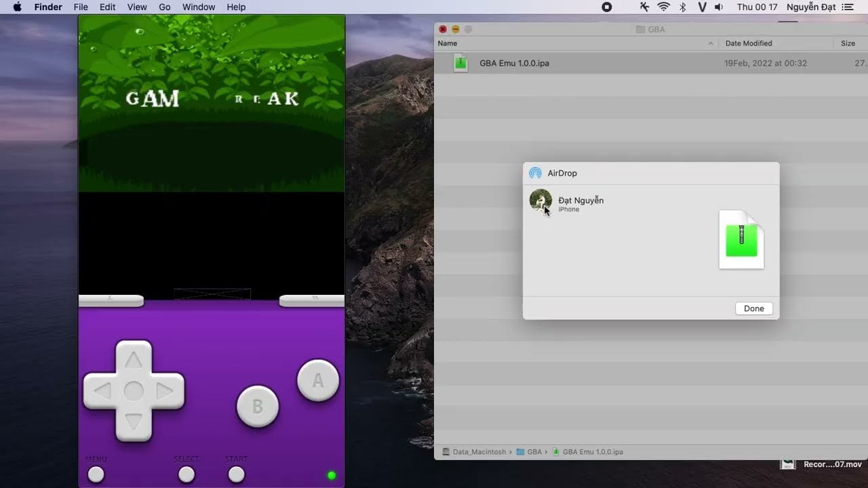Viewport: 868px width, 488px height.
Task: Click the V input menu icon
Action: [x=702, y=7]
